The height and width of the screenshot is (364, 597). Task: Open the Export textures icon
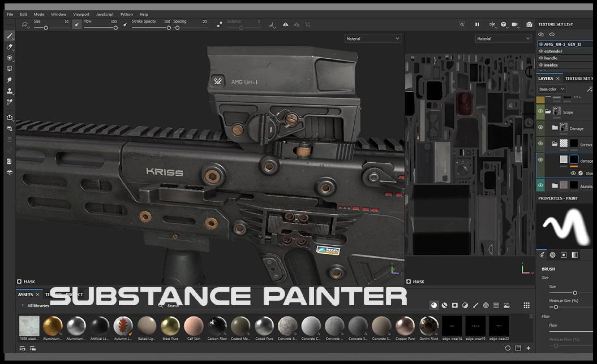tap(10, 117)
